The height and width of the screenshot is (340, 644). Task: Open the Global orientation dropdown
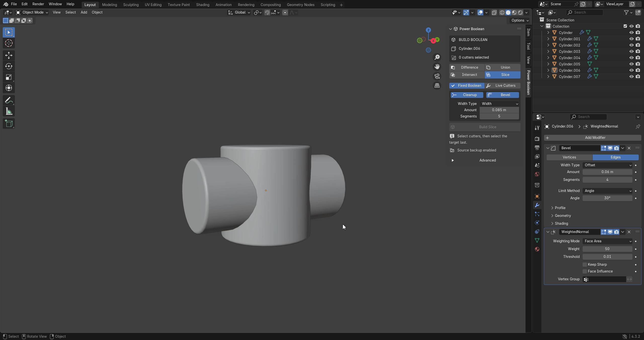pos(239,12)
